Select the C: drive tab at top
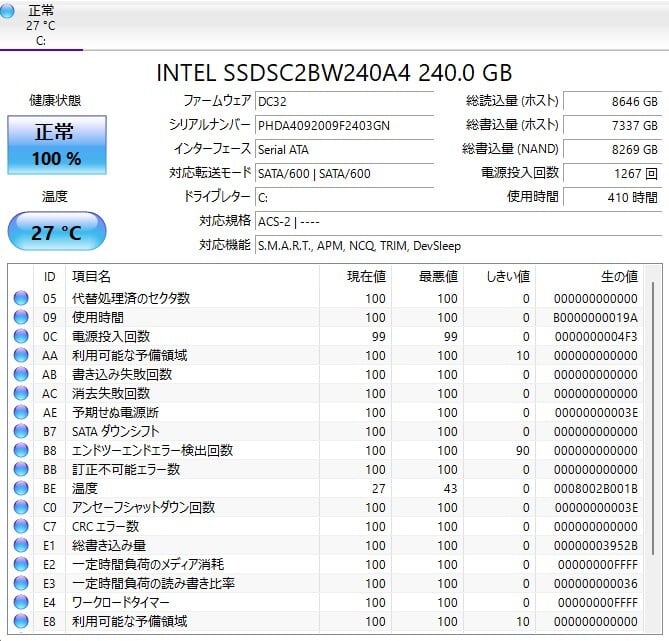669x641 pixels. pos(41,26)
